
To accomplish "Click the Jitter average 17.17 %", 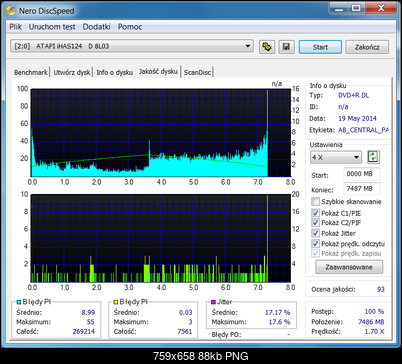I will [278, 313].
